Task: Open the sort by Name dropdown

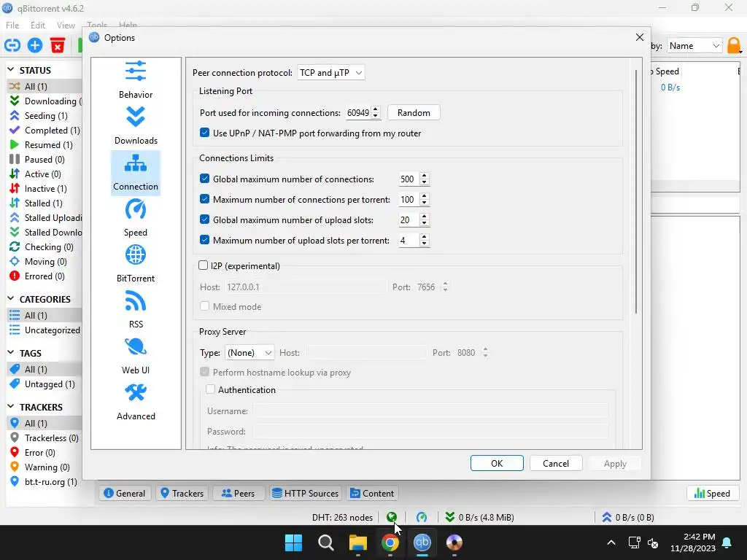Action: click(x=694, y=46)
